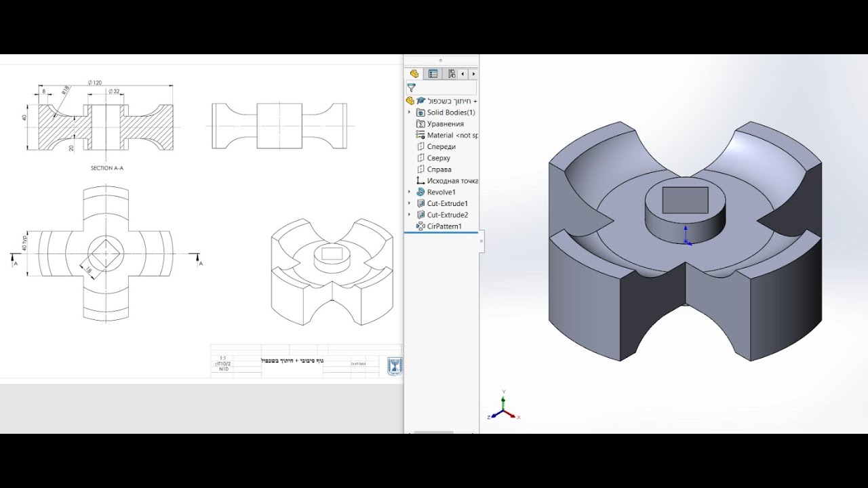The width and height of the screenshot is (868, 488).
Task: Click the Material icon
Action: click(420, 136)
